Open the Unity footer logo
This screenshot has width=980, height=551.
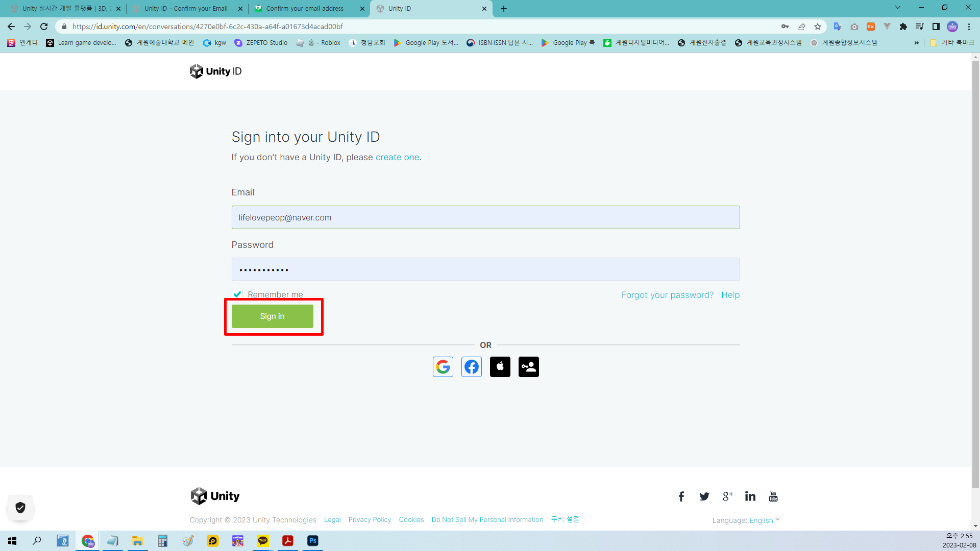click(x=215, y=496)
